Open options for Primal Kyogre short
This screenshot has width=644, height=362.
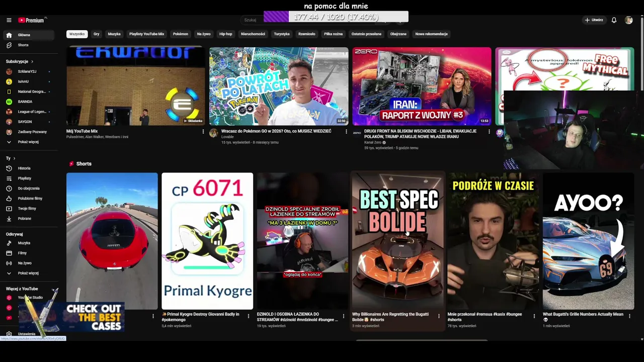248,316
